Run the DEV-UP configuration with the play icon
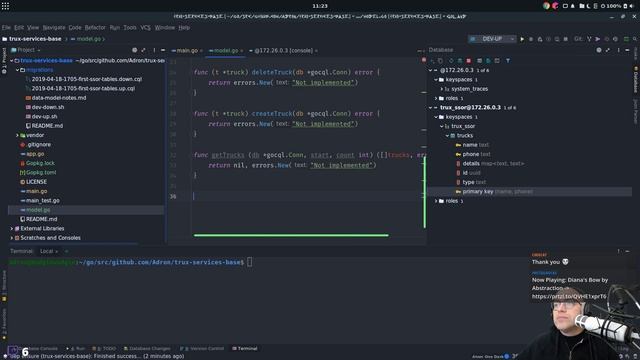The image size is (640, 360). (522, 39)
